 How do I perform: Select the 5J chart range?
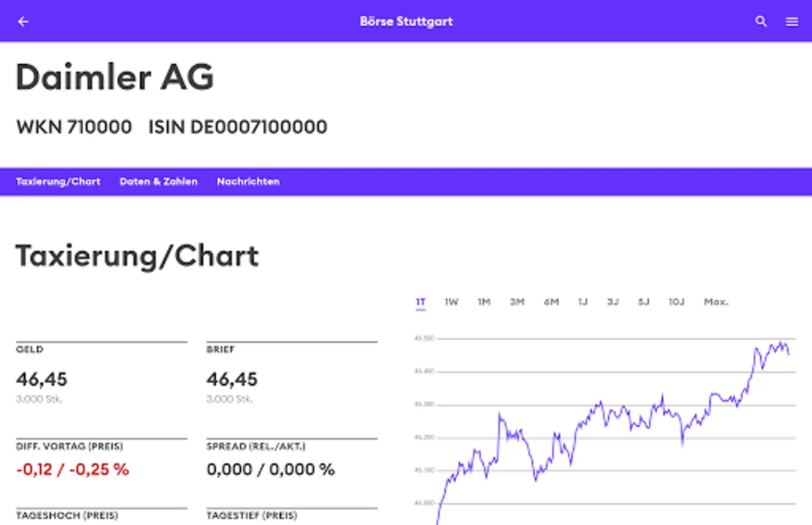[x=643, y=302]
